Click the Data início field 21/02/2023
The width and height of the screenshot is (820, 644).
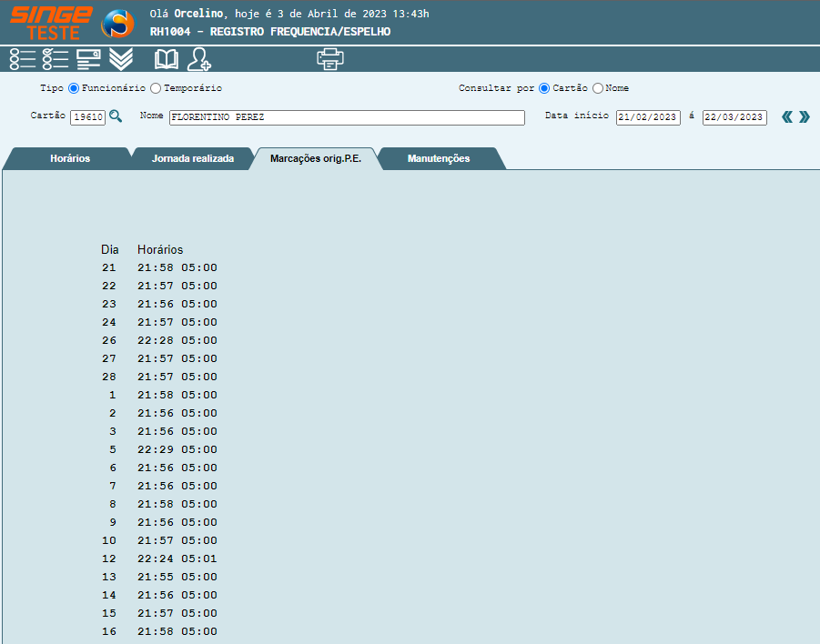click(648, 117)
